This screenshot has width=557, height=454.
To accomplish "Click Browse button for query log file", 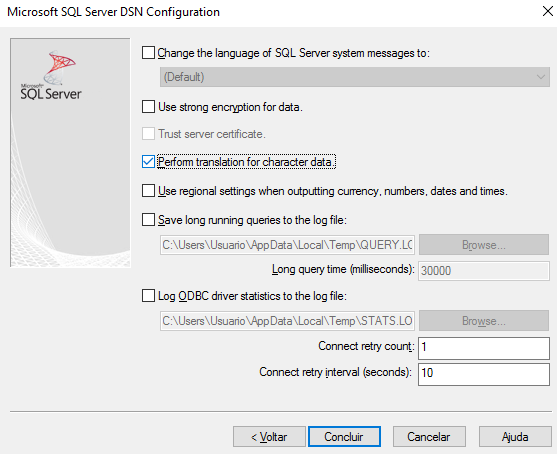I will pyautogui.click(x=483, y=245).
